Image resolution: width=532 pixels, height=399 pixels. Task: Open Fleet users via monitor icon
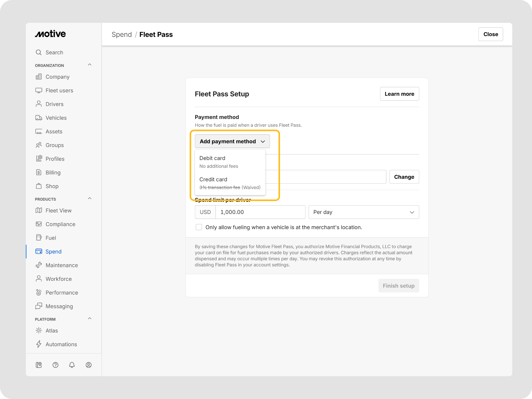point(39,90)
